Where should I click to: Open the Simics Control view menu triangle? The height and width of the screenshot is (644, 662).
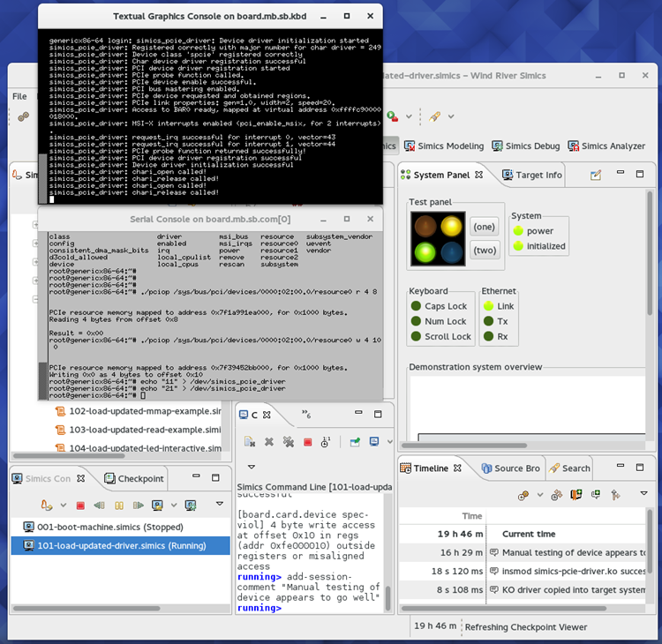[220, 504]
